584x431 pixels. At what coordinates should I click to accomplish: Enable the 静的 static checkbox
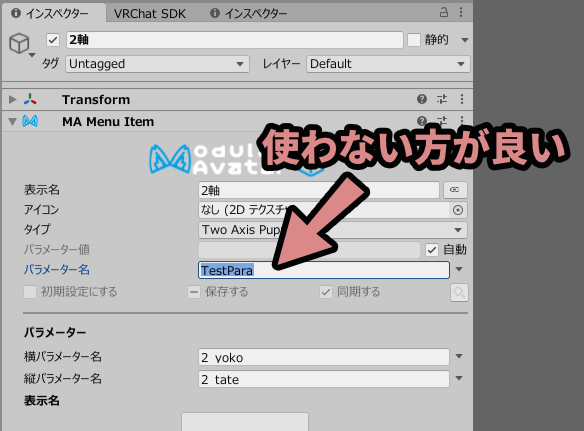pos(414,40)
